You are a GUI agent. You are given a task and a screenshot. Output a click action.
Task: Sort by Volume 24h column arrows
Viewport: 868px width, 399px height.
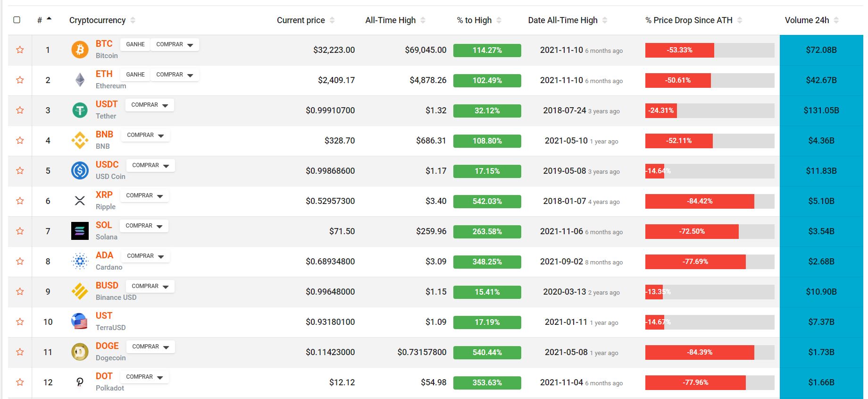click(836, 20)
